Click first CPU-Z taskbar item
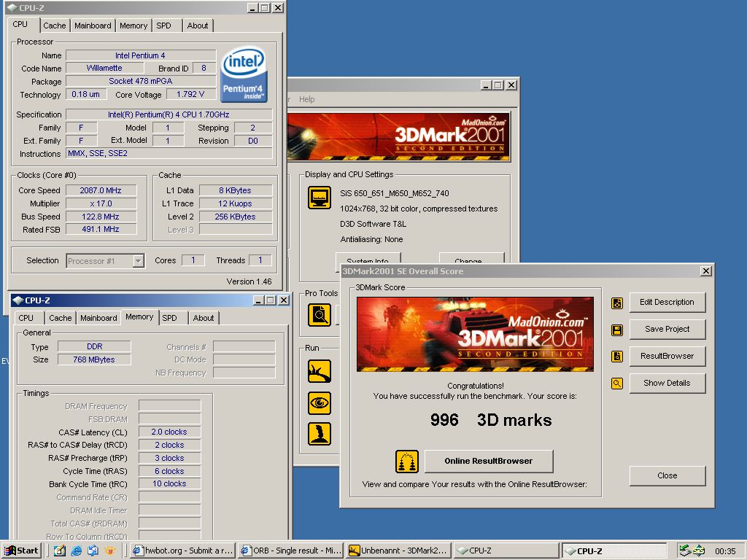The image size is (747, 560). pyautogui.click(x=506, y=551)
